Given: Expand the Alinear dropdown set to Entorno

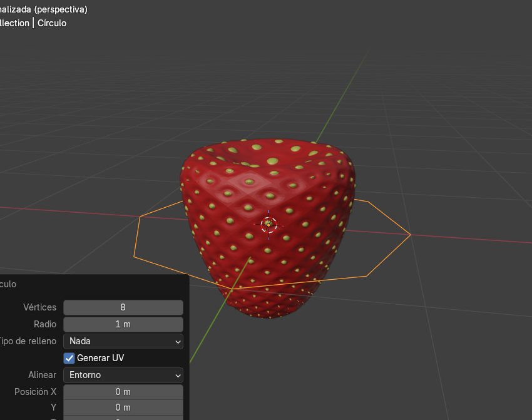Looking at the screenshot, I should tap(123, 375).
